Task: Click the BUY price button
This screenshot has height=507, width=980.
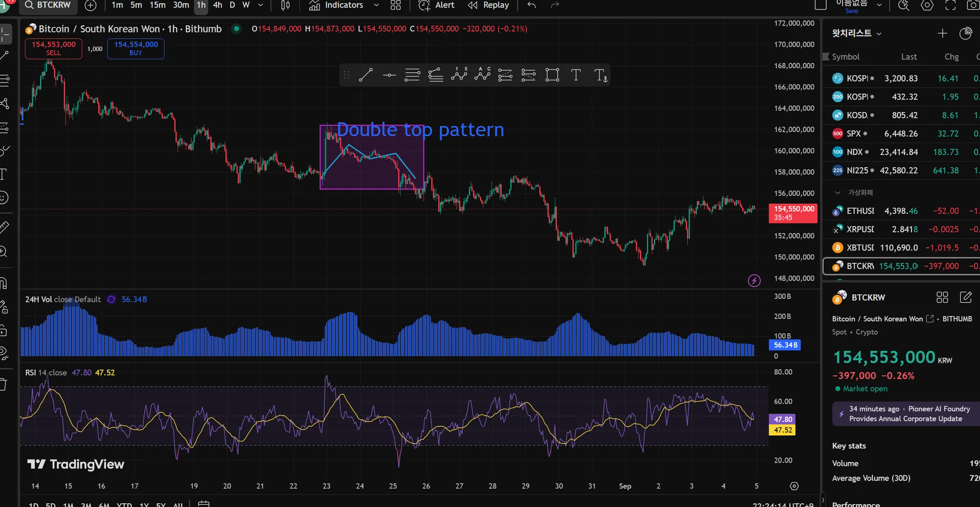Action: coord(136,48)
